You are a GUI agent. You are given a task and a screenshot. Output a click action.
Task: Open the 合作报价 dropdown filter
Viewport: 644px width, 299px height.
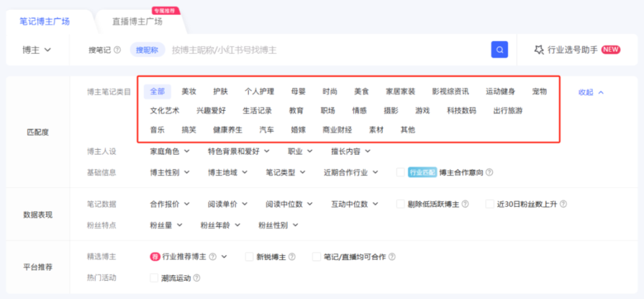pyautogui.click(x=170, y=204)
